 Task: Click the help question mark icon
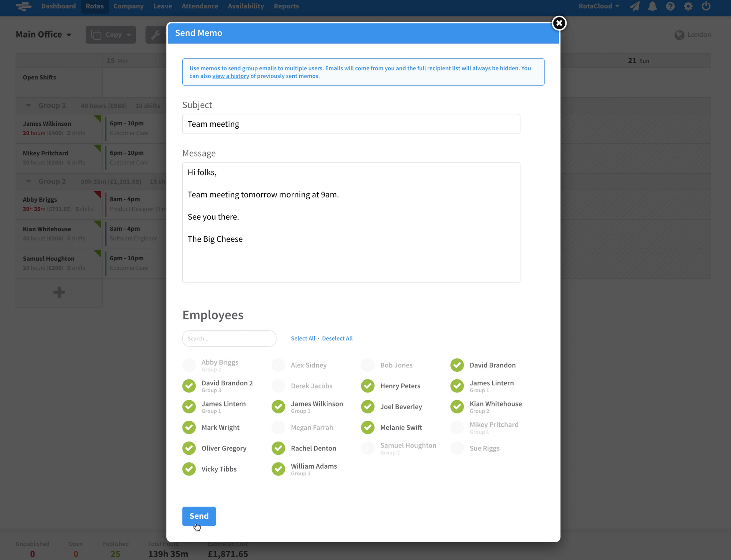670,6
